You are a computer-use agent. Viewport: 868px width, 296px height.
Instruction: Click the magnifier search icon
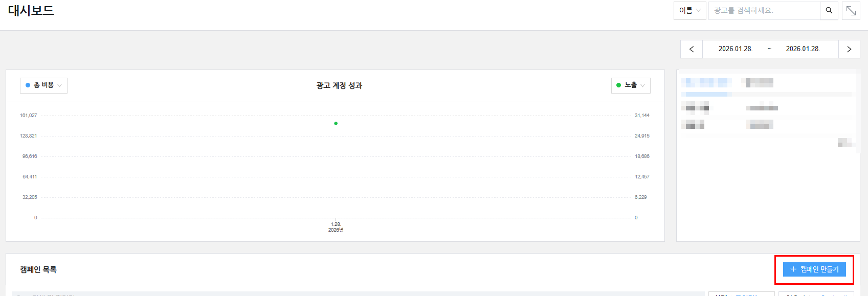coord(829,10)
